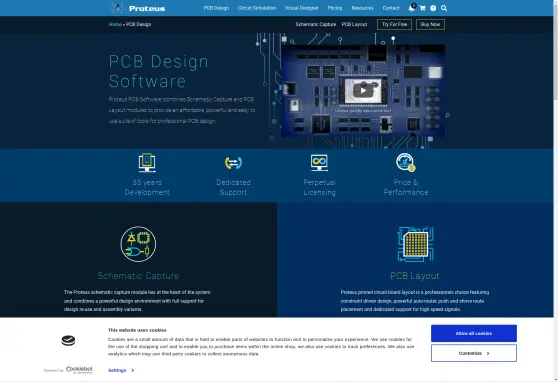This screenshot has height=382, width=558.
Task: Go to Home breadcrumb link
Action: click(x=115, y=24)
